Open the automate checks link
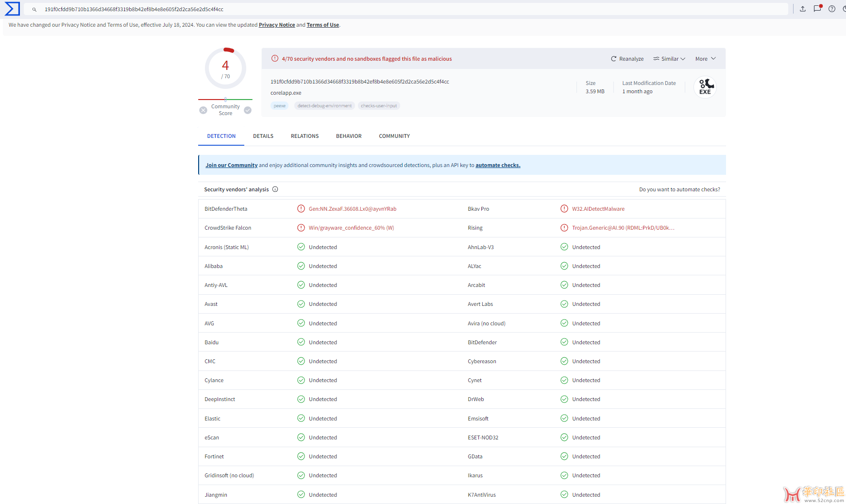The width and height of the screenshot is (846, 504). [x=498, y=165]
